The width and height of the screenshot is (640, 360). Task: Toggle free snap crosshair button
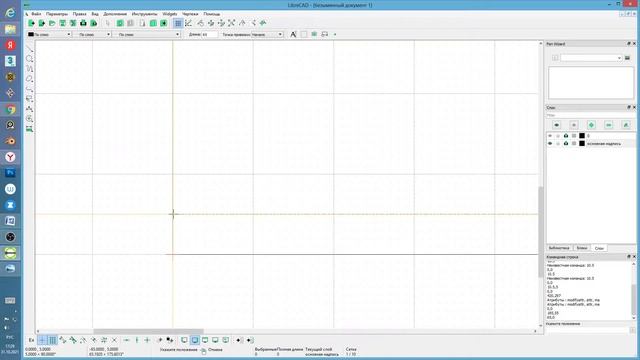(x=42, y=340)
